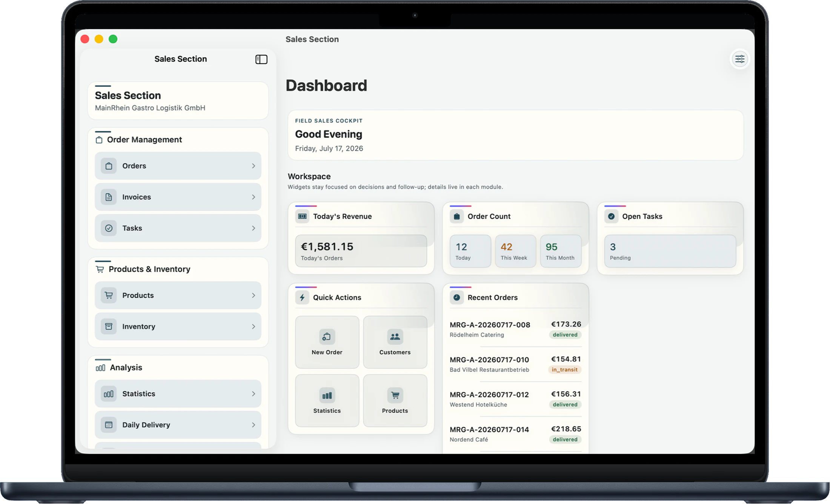This screenshot has height=504, width=830.
Task: Click the Inventory box icon
Action: (109, 327)
